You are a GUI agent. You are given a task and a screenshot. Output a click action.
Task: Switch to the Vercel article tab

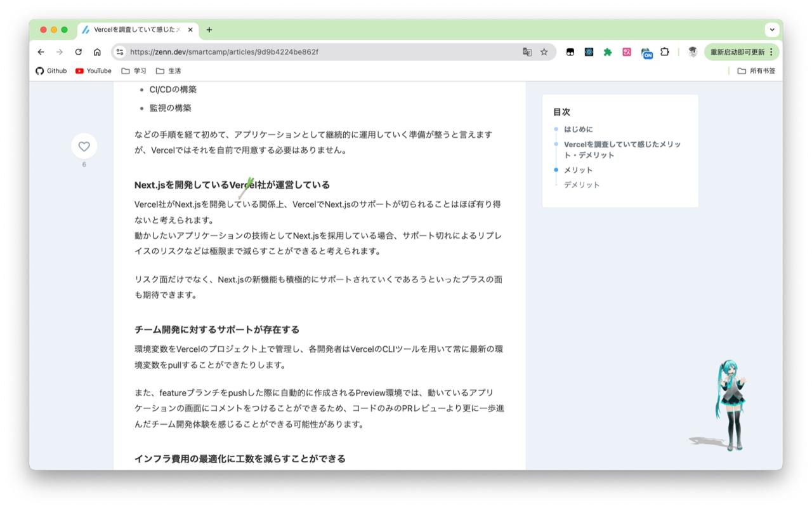(x=133, y=29)
